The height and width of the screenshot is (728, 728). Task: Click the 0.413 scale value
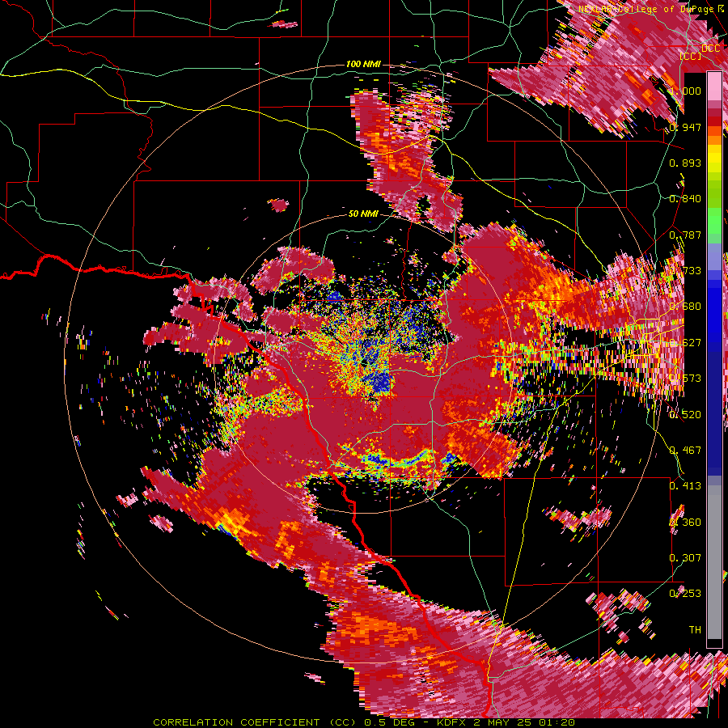coord(685,486)
